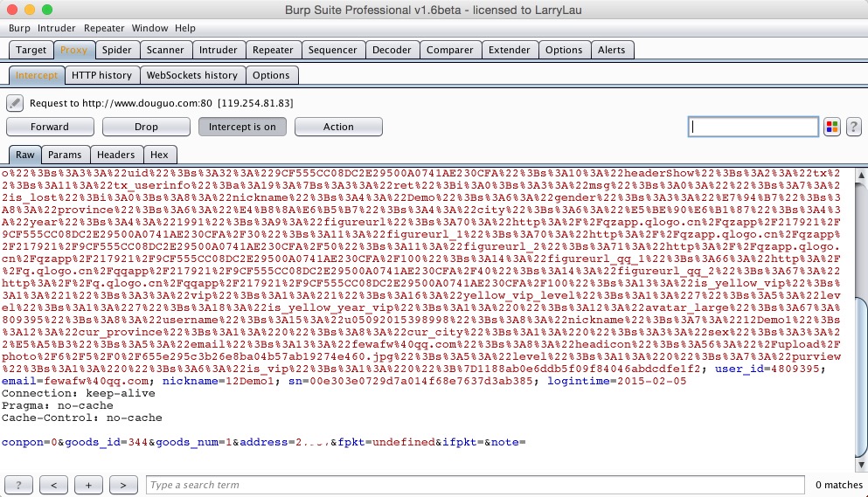Go to previous search match button
This screenshot has height=497, width=868.
point(53,485)
